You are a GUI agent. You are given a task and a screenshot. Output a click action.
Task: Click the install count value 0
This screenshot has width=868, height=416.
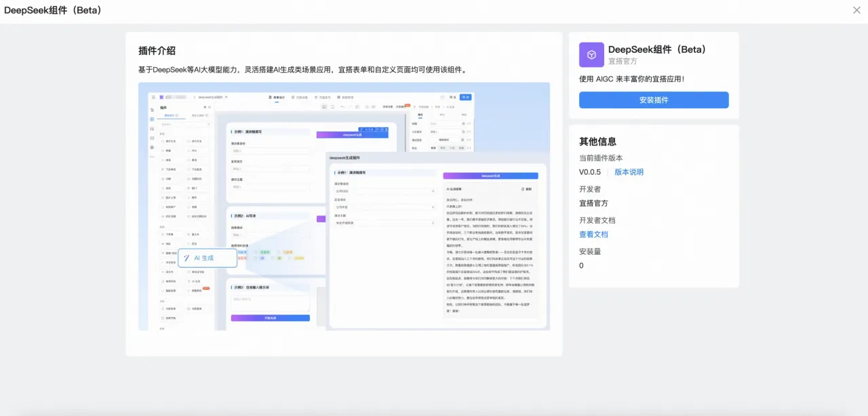581,266
